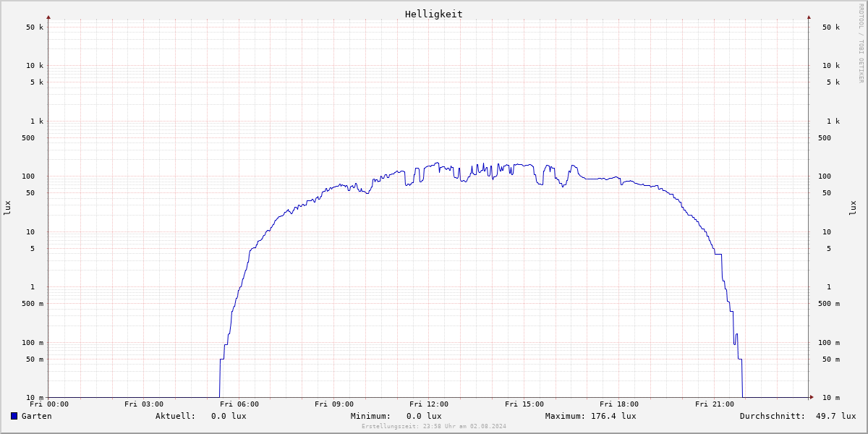Click the 50 k label on left axis
Viewport: 868px width, 434px height.
coord(35,27)
